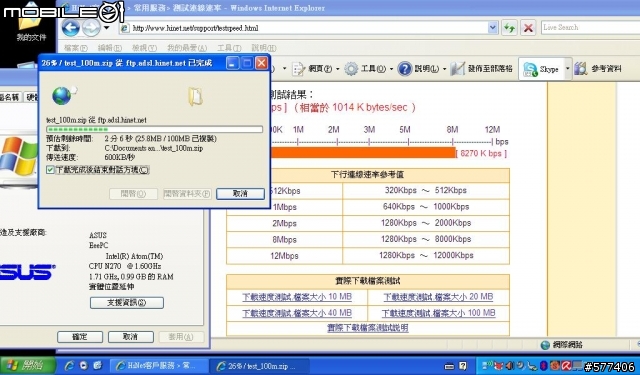
Task: Click the Bluetooth icon in system tray
Action: 543,366
